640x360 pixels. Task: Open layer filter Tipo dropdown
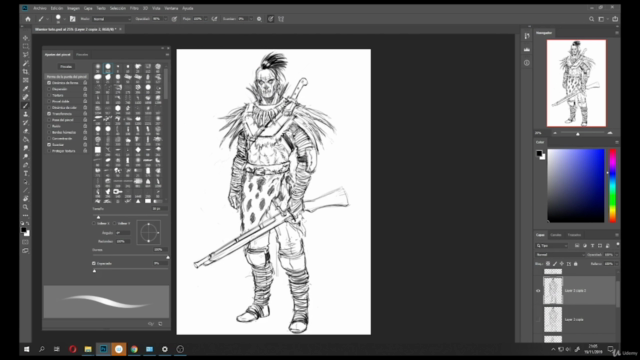point(552,246)
